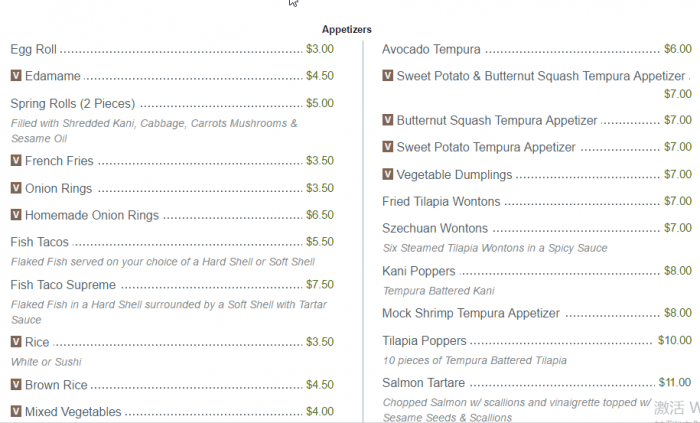Click the V icon beside Sweet Potato Tempura Appetizer
The height and width of the screenshot is (423, 700).
(388, 147)
